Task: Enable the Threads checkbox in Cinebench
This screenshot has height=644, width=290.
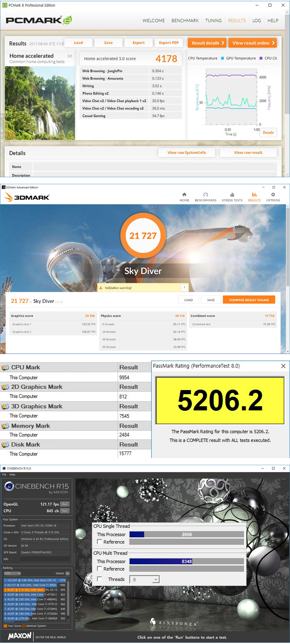Action: pos(99,579)
